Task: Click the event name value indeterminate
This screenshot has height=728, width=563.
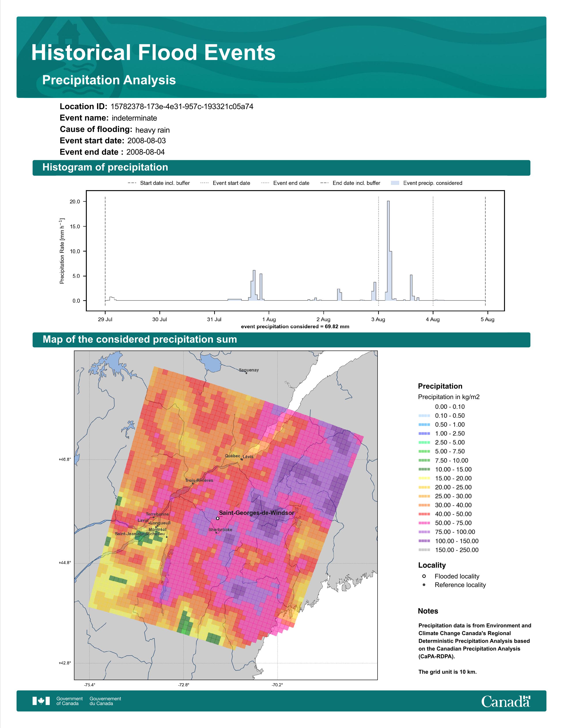Action: pyautogui.click(x=134, y=118)
